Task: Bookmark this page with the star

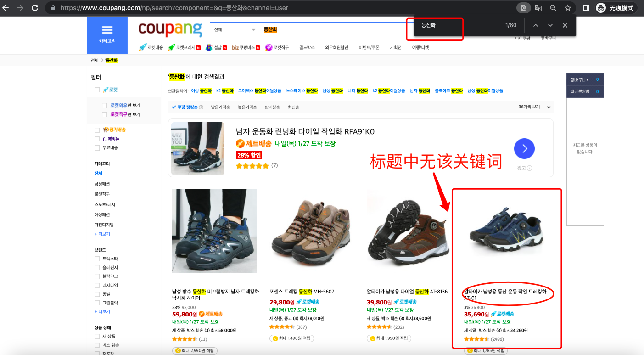Action: [568, 8]
